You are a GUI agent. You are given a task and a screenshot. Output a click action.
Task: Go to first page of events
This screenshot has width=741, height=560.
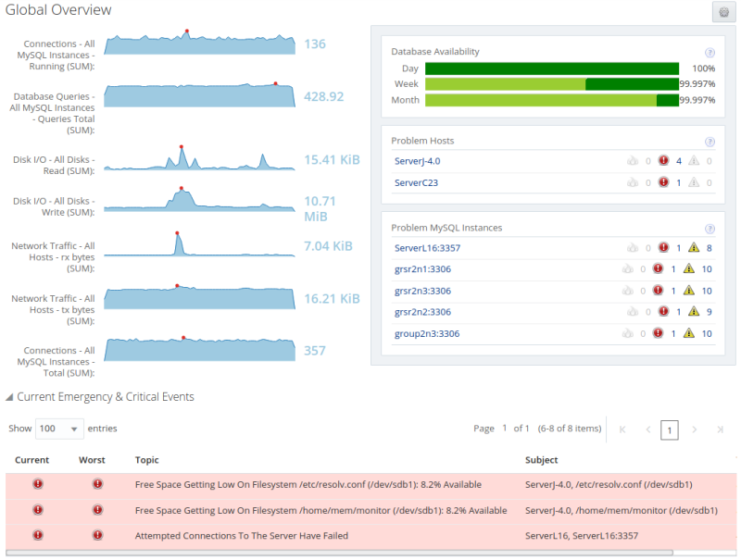[622, 429]
